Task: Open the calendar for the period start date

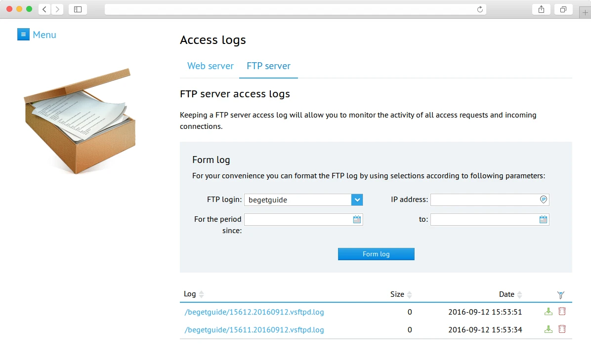Action: (357, 219)
